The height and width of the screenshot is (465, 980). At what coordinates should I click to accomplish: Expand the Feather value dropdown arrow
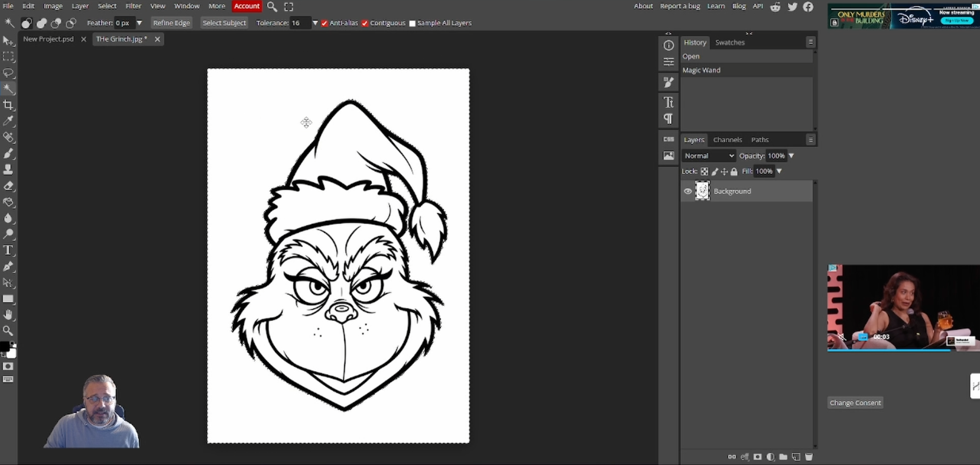point(139,23)
